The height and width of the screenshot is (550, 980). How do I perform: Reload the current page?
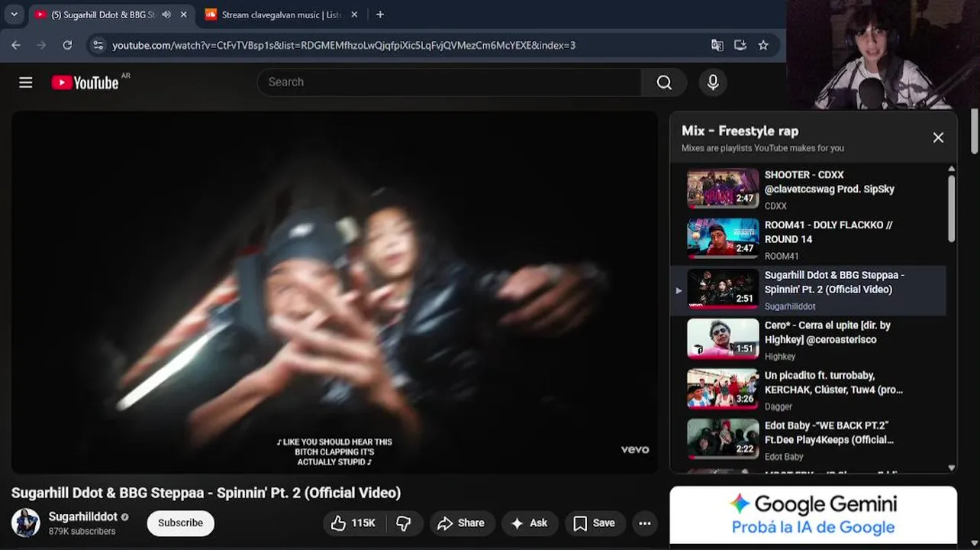(x=67, y=45)
